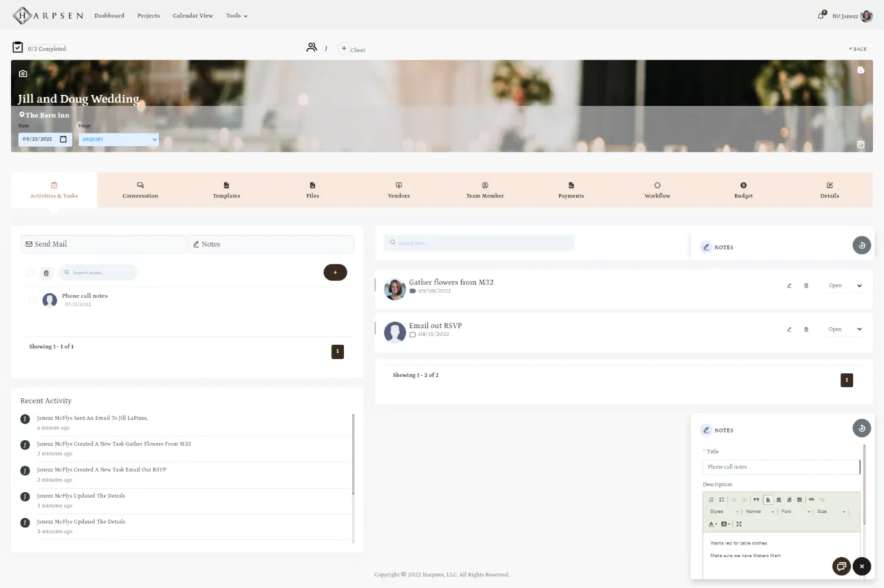Click page 1 in the notes pagination
Viewport: 884px width, 588px height.
tap(337, 351)
